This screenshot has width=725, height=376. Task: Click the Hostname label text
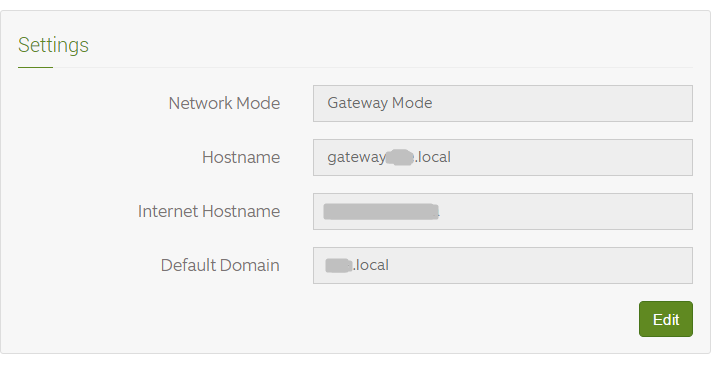click(241, 157)
